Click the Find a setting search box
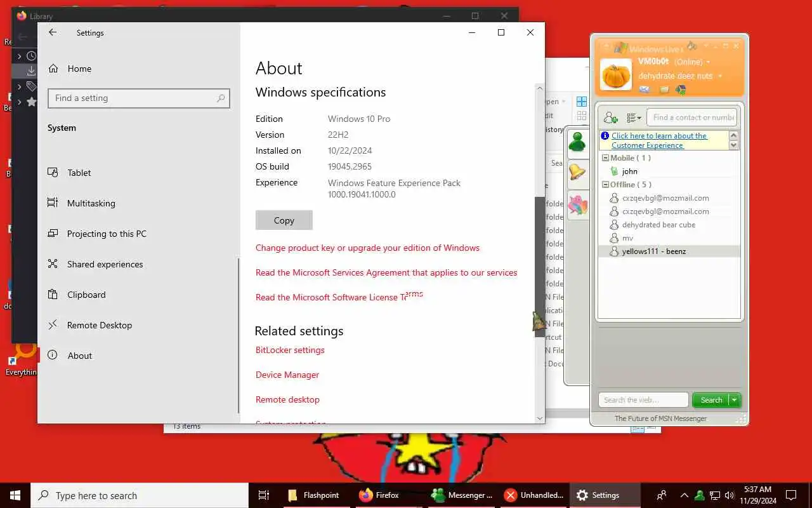Viewport: 812px width, 508px height. click(x=138, y=98)
